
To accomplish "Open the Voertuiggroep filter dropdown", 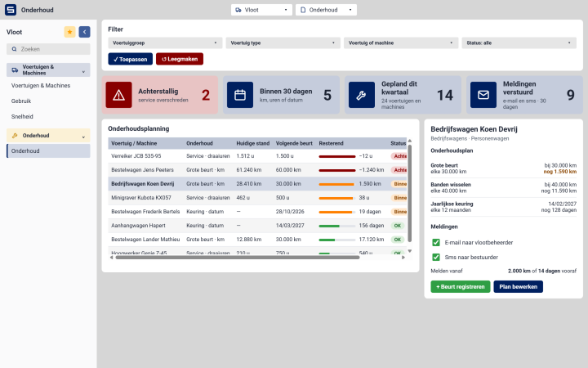I will [165, 43].
